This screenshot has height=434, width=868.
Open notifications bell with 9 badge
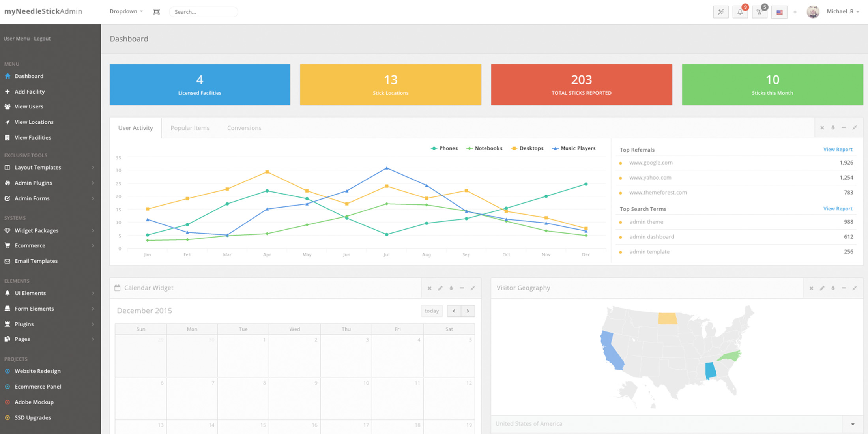click(740, 12)
